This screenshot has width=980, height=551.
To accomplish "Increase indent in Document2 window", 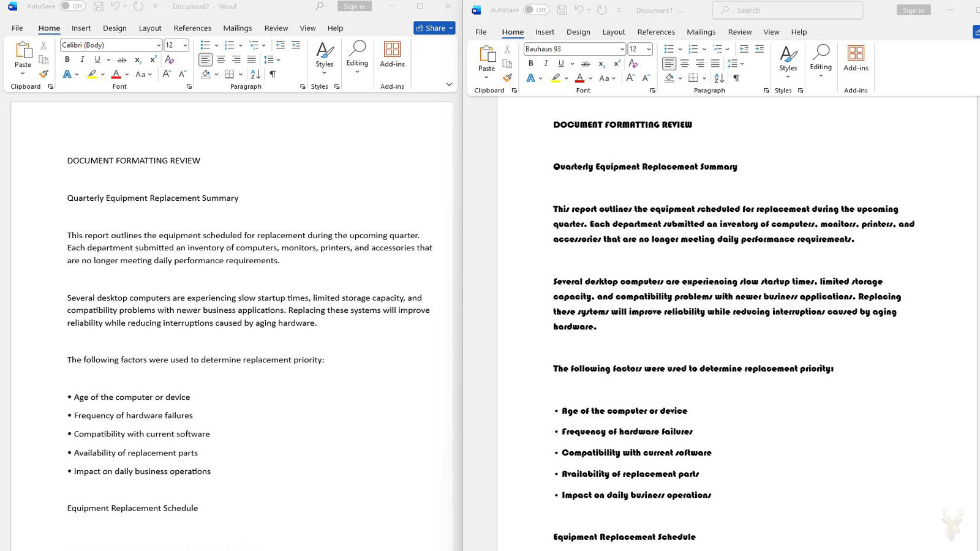I will [x=296, y=45].
